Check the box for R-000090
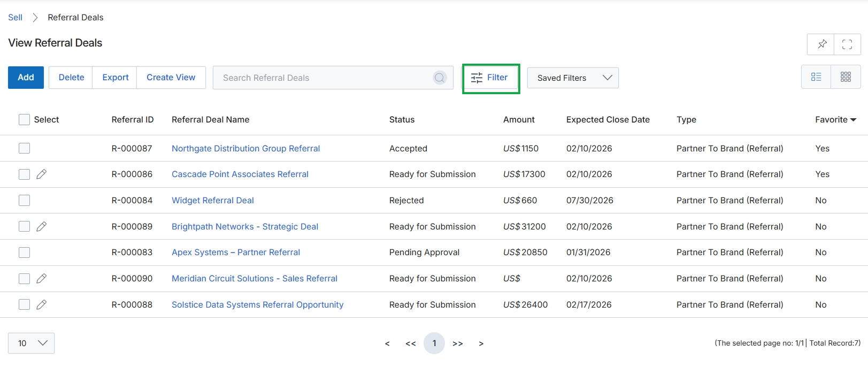The height and width of the screenshot is (367, 868). click(x=24, y=278)
